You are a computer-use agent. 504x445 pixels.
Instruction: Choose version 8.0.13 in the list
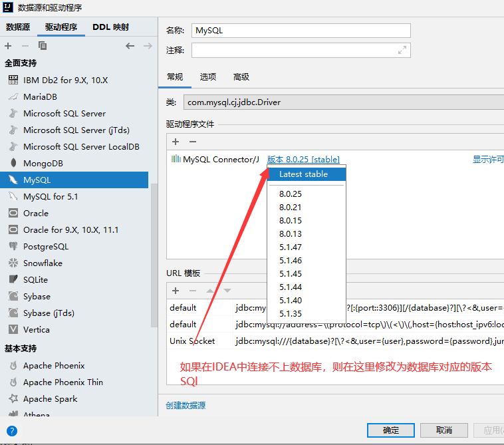[x=307, y=233]
